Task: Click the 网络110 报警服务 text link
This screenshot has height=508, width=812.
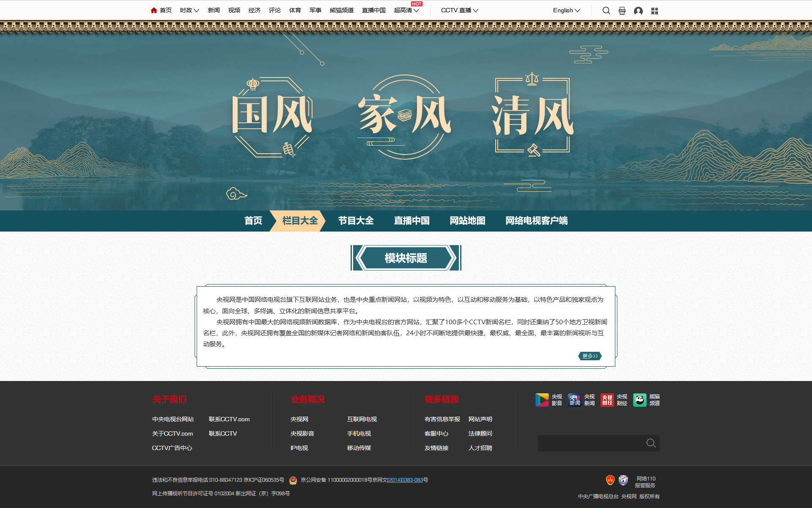Action: (645, 482)
